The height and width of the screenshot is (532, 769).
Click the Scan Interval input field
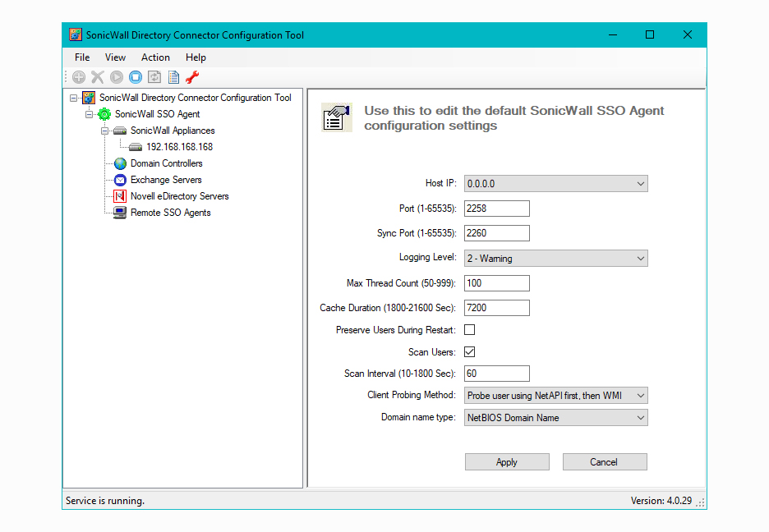pyautogui.click(x=497, y=374)
